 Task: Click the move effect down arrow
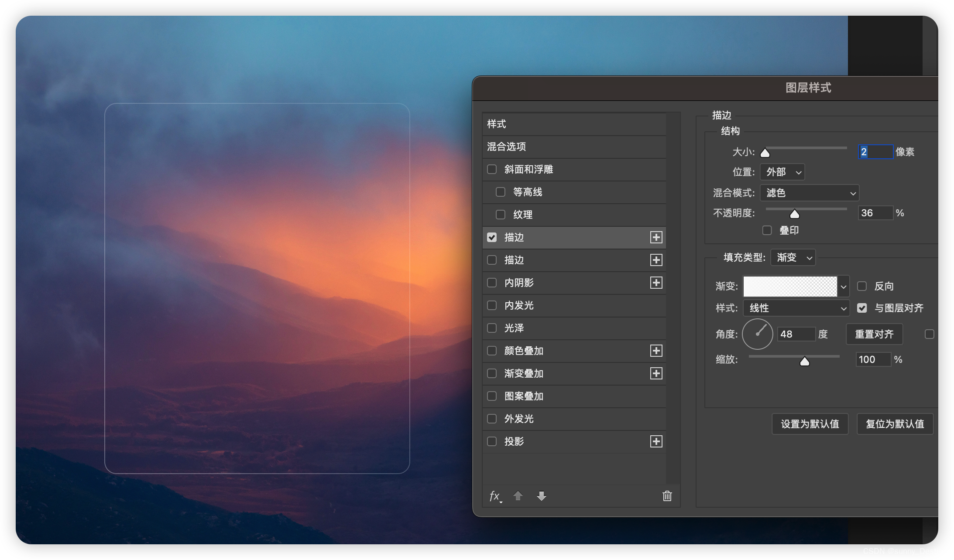coord(542,496)
